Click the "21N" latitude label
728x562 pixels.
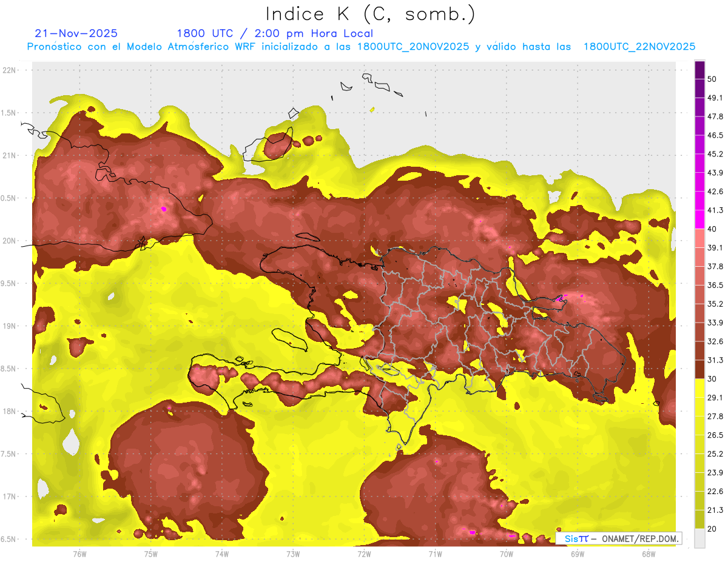coord(10,155)
